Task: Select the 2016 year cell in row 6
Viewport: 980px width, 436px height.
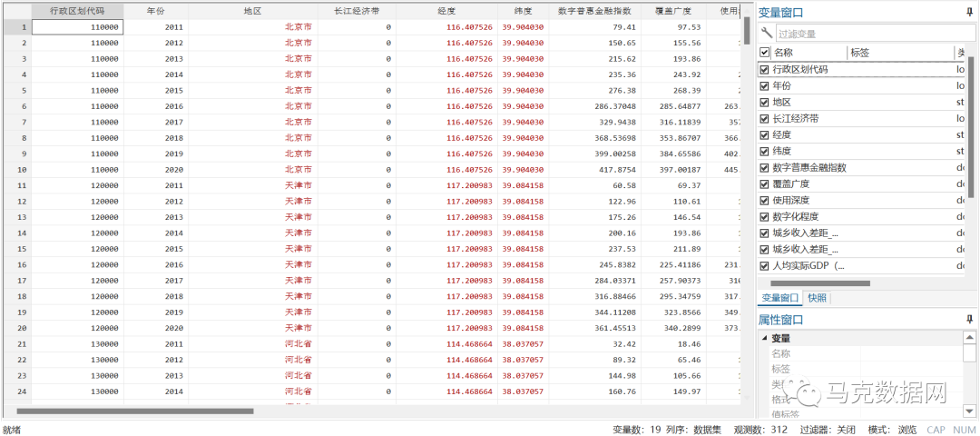Action: pyautogui.click(x=156, y=106)
